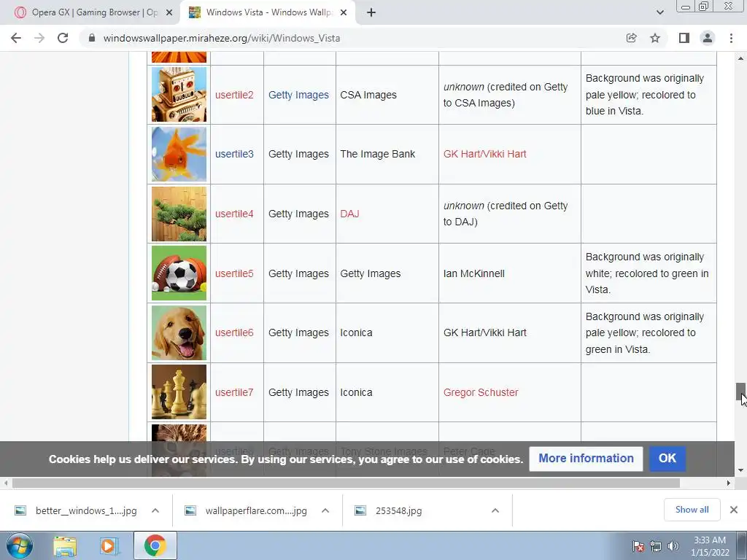
Task: Open the Action Center flag icon
Action: tap(638, 546)
